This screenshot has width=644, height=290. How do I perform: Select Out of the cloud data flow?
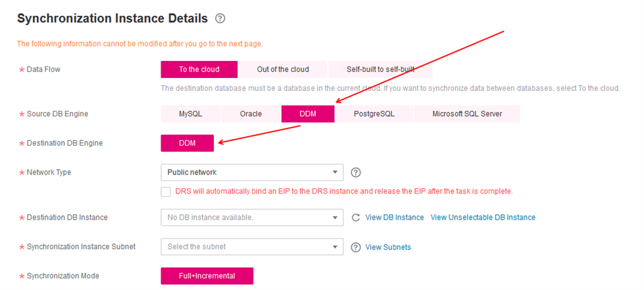coord(283,69)
